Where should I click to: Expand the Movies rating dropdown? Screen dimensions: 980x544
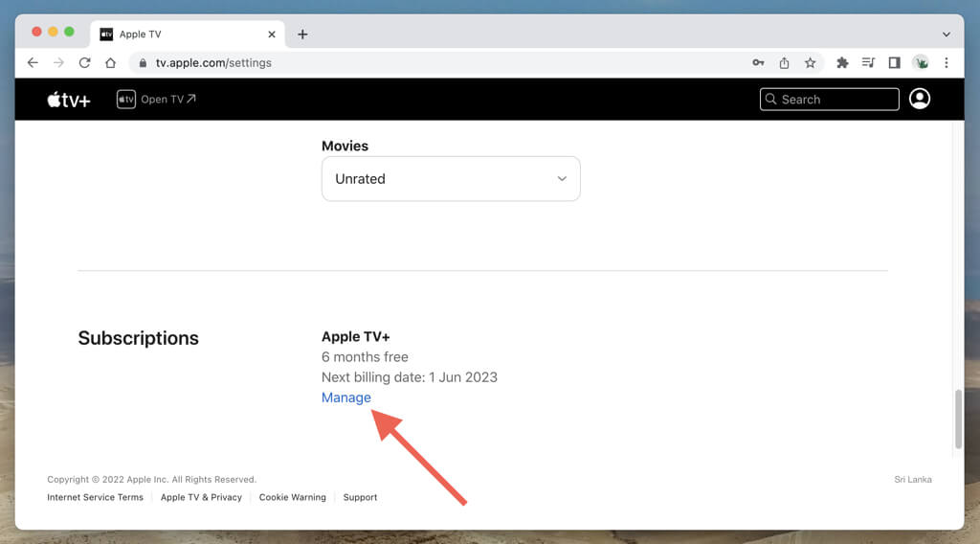pos(451,179)
